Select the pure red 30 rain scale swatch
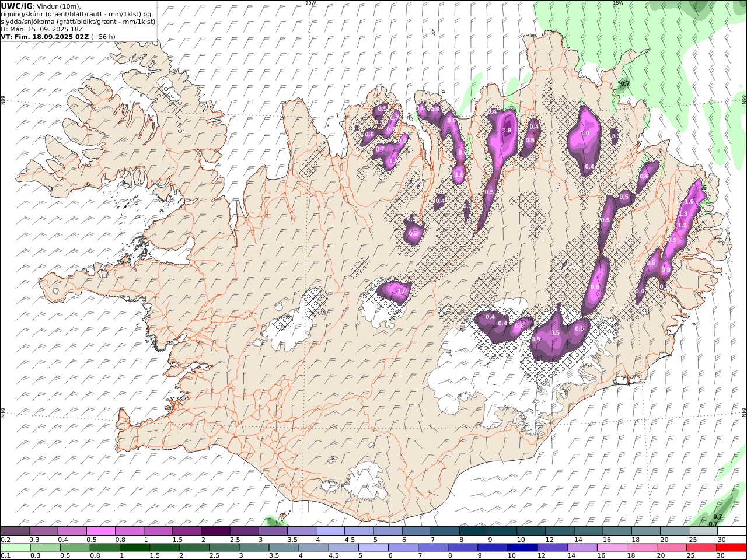 click(x=731, y=548)
